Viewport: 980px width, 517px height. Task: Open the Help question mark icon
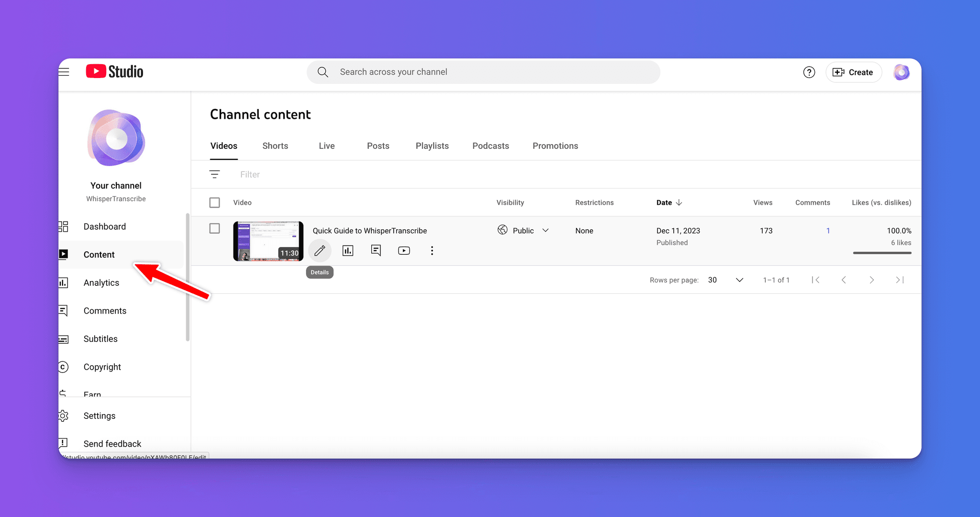pyautogui.click(x=809, y=72)
